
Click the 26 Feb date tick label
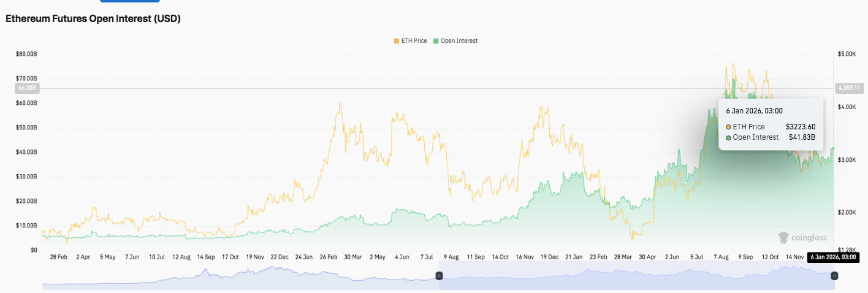pyautogui.click(x=332, y=257)
